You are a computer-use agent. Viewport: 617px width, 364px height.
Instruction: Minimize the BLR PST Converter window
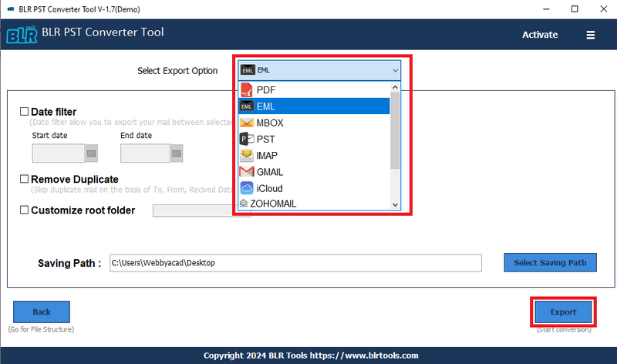point(546,9)
